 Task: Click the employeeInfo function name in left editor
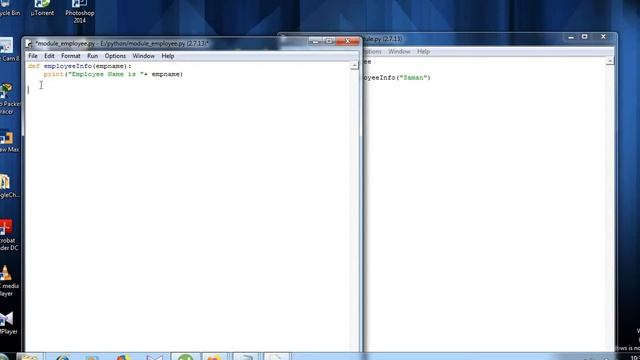68,66
